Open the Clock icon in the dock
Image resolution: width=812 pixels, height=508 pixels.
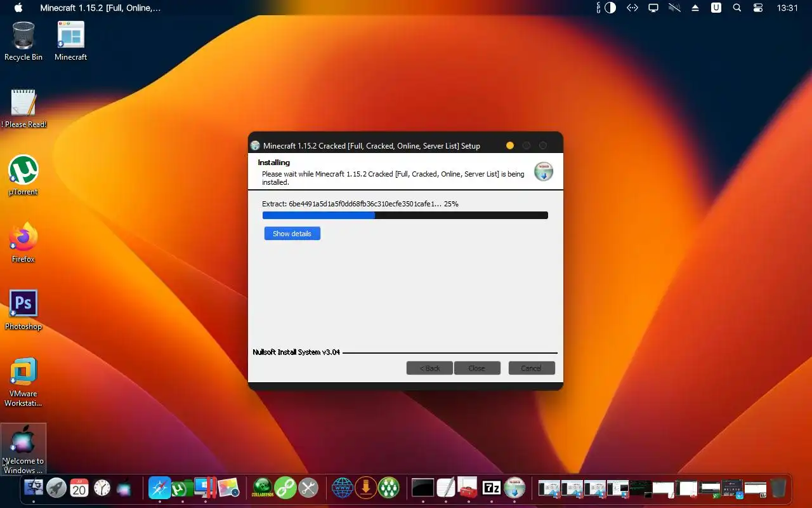coord(102,488)
